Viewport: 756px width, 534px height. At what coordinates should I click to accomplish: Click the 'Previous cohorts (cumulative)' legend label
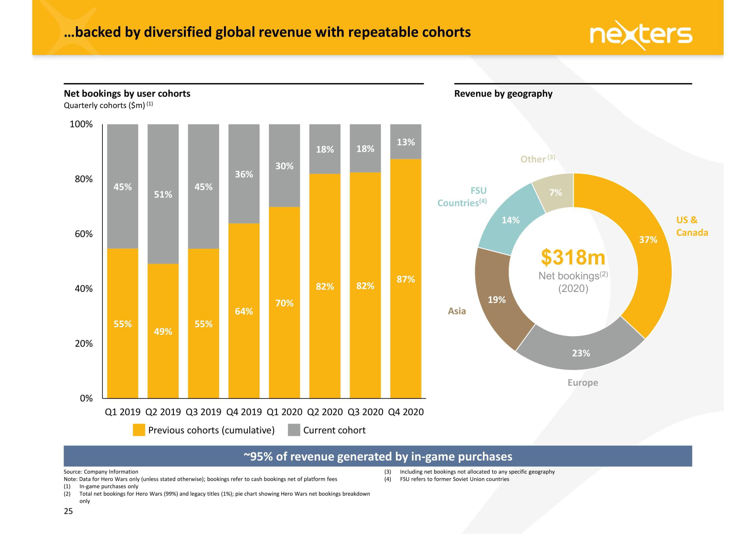pyautogui.click(x=211, y=430)
